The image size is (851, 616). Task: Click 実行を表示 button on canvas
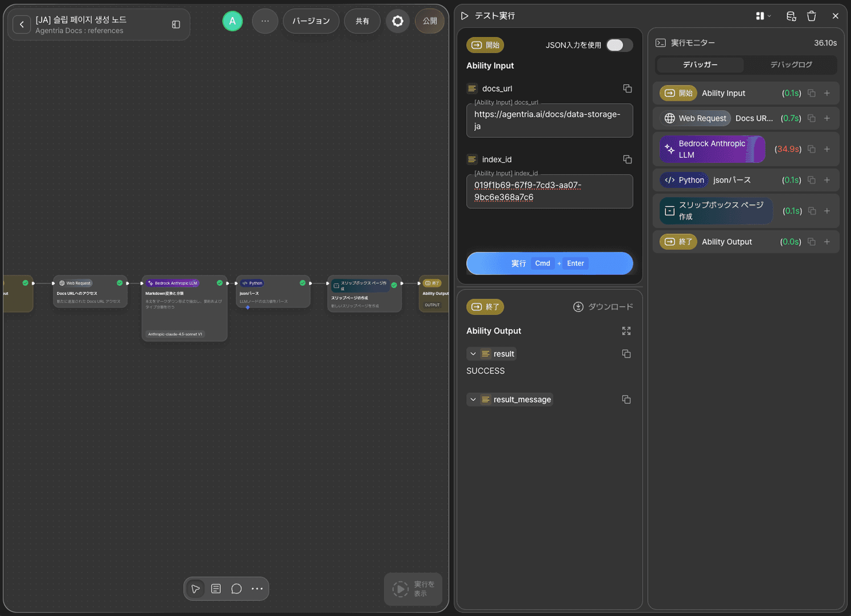coord(413,589)
